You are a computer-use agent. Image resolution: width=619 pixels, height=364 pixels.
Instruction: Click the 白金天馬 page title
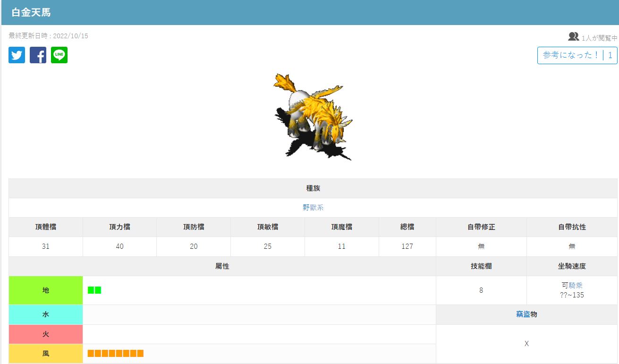tap(31, 13)
